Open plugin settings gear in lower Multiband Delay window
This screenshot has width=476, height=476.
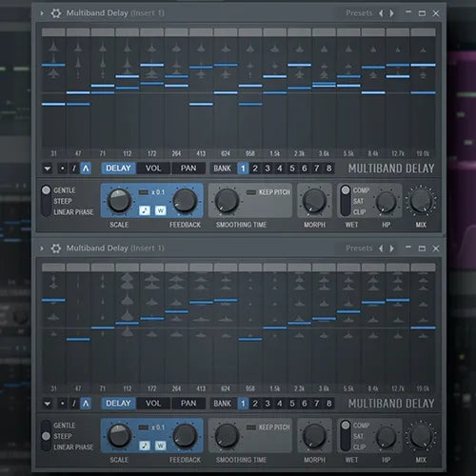[56, 248]
